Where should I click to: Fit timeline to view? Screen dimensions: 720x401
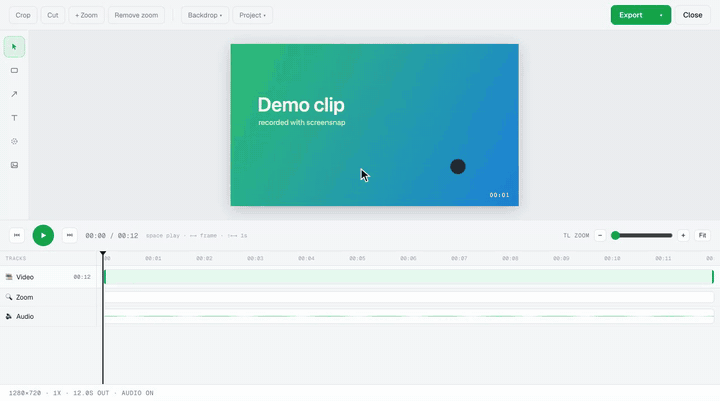(x=703, y=235)
